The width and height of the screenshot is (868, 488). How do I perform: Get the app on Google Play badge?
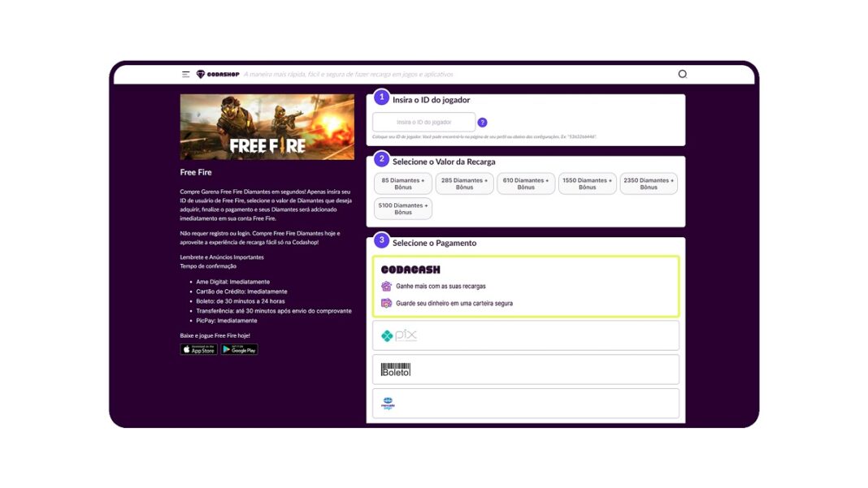[x=239, y=349]
